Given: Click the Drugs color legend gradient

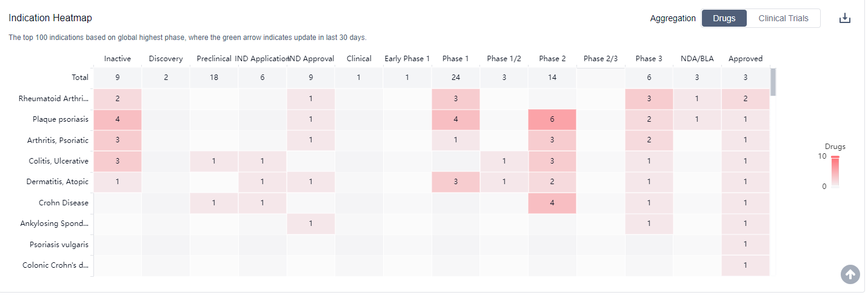Looking at the screenshot, I should [x=835, y=172].
